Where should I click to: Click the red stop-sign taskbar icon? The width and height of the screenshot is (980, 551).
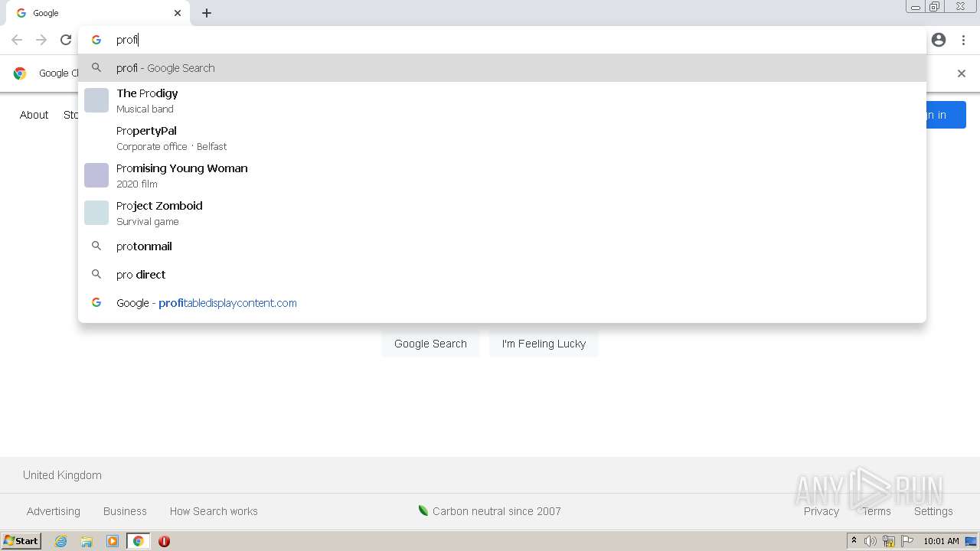tap(164, 541)
